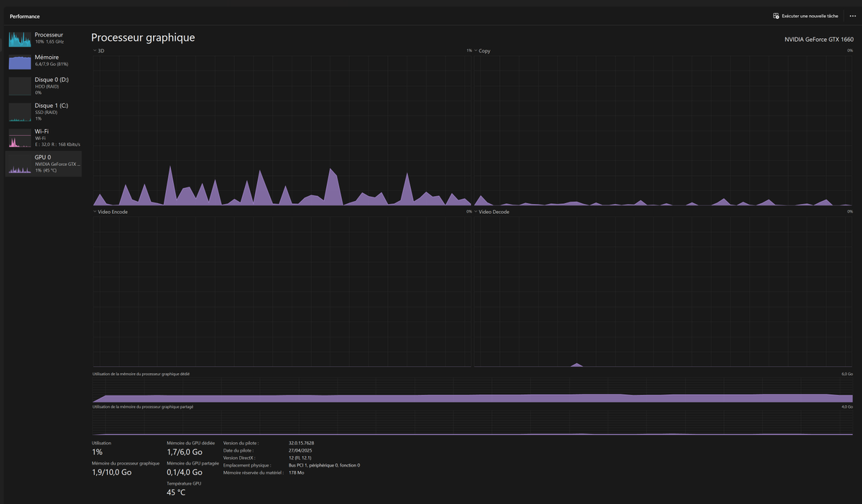This screenshot has height=504, width=862.
Task: Select Mémoire in the sidebar
Action: tap(43, 61)
